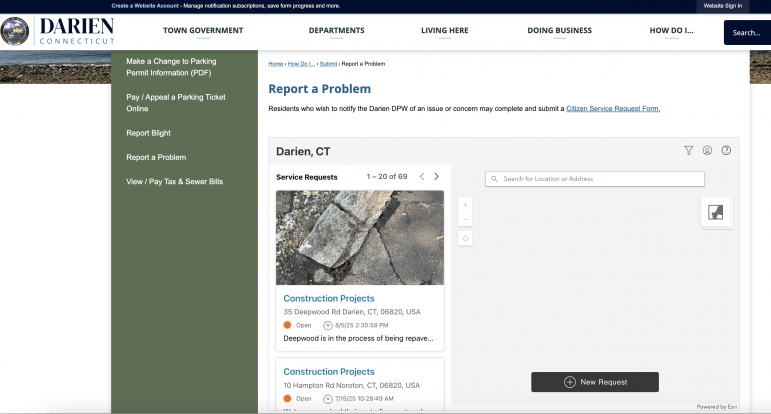Click the 10 Hampton Rd Noroton address text

point(352,385)
